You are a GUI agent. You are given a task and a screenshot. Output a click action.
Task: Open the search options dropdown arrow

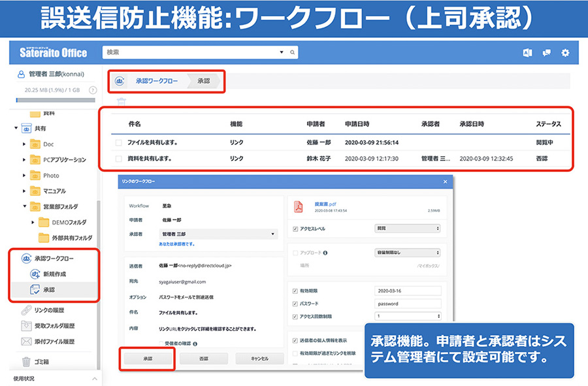(x=282, y=52)
